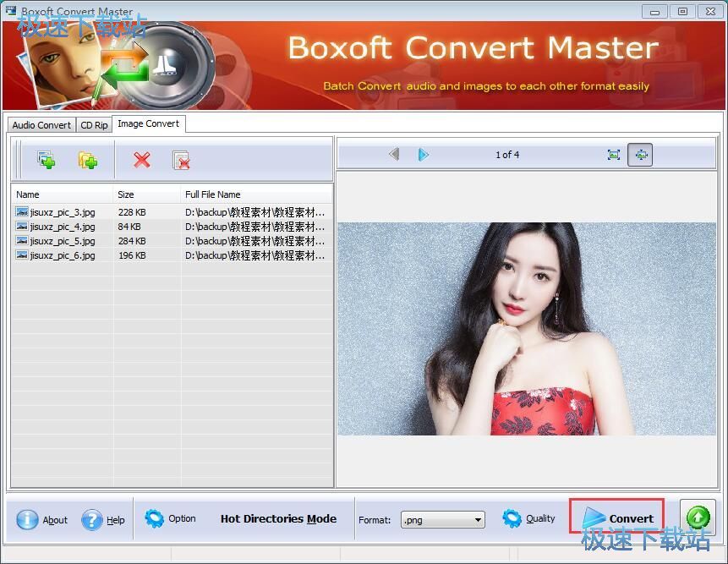Sort list by Size column header
728x564 pixels.
pos(145,194)
